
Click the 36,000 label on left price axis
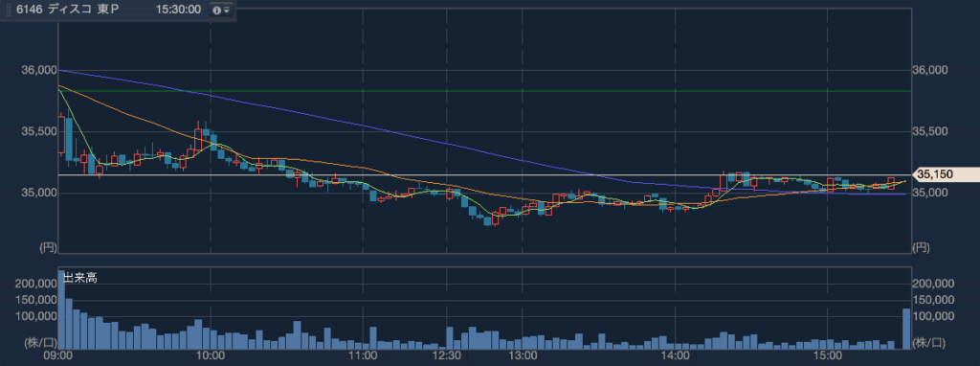click(x=38, y=71)
